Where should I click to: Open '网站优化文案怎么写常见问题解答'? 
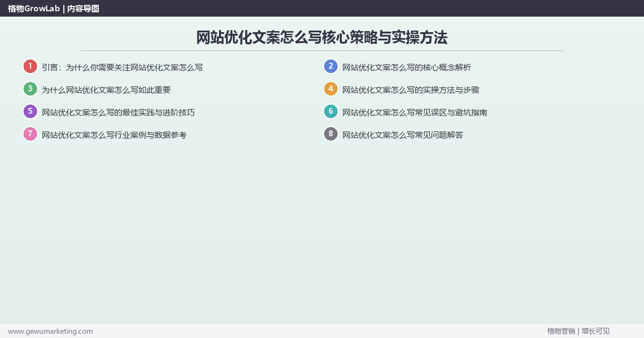402,135
